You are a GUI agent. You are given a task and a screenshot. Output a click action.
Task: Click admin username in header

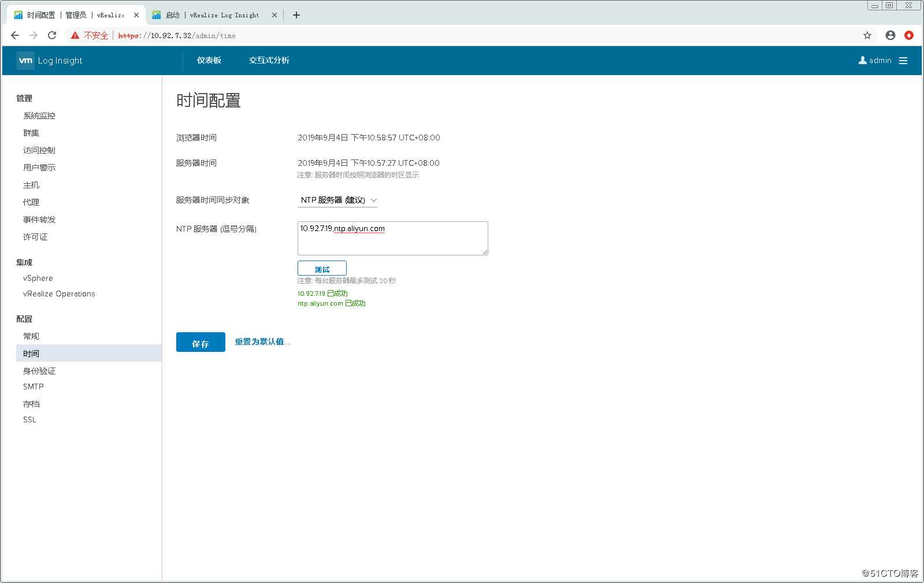[880, 60]
